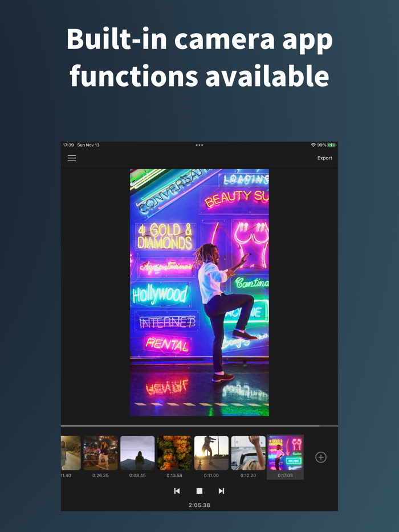Stop playback

[199, 491]
